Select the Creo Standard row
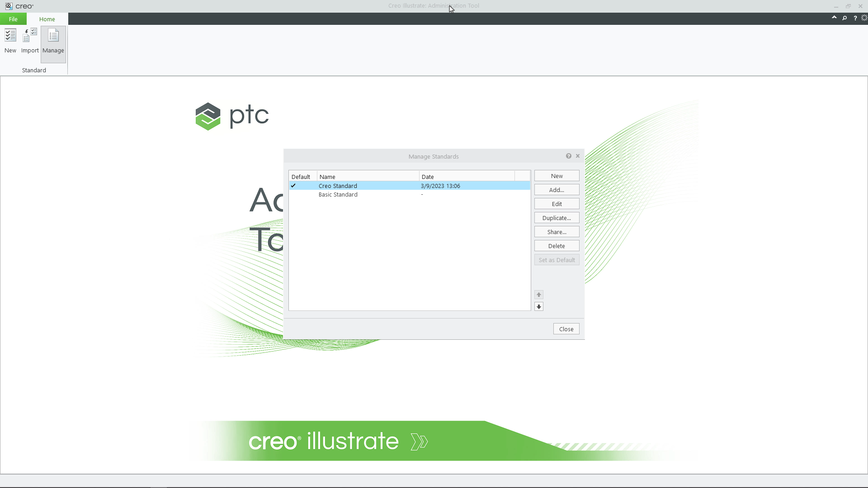 (x=410, y=186)
